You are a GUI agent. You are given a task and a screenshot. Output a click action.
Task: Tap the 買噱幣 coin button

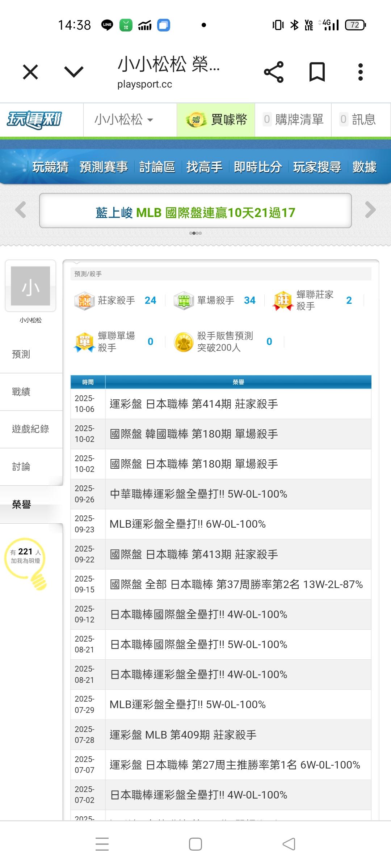click(216, 120)
